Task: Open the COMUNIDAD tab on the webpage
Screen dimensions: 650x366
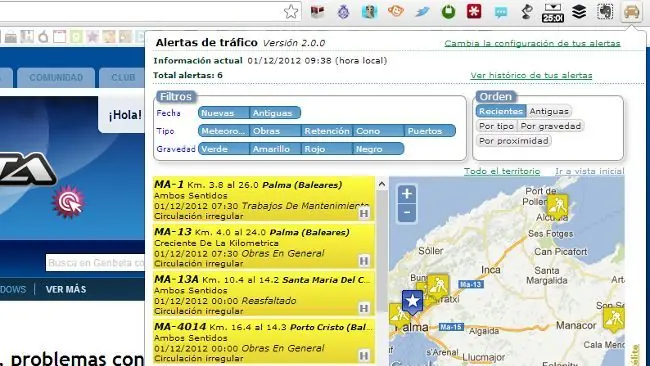Action: [x=56, y=78]
